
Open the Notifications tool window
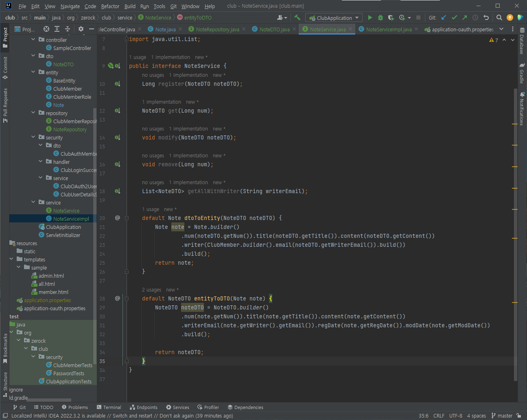pyautogui.click(x=522, y=109)
